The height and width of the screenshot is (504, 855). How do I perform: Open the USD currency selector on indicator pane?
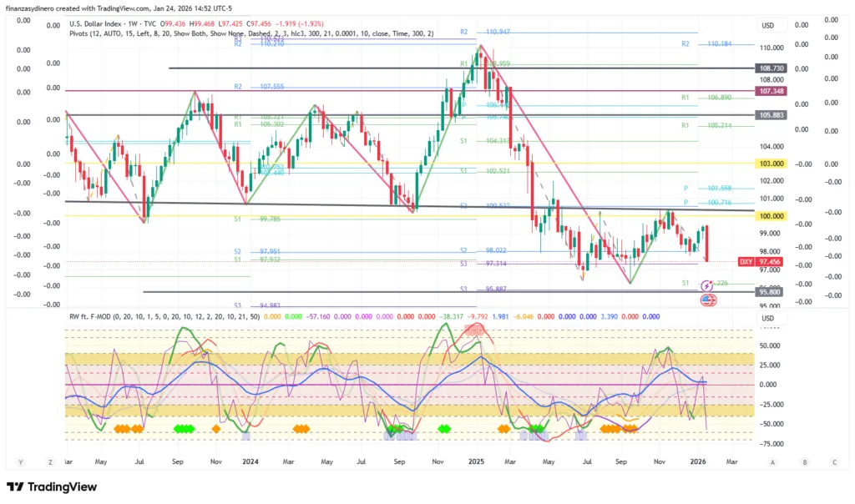click(x=768, y=318)
